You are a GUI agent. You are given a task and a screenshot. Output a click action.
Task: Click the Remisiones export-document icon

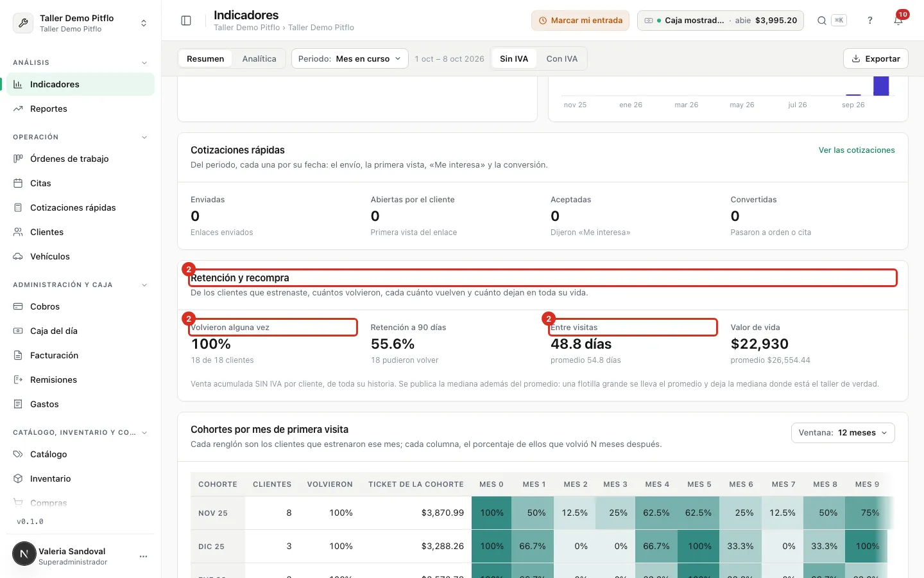point(18,380)
